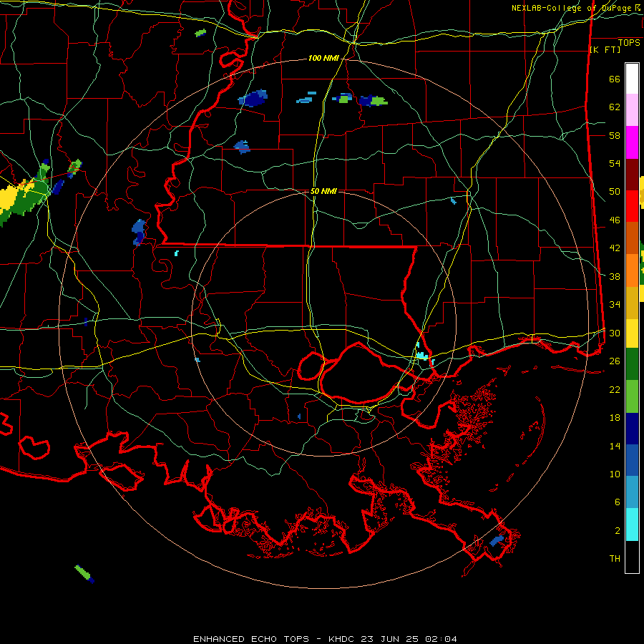Click the 26 value on the scale
Viewport: 644px width, 644px height.
pos(615,361)
